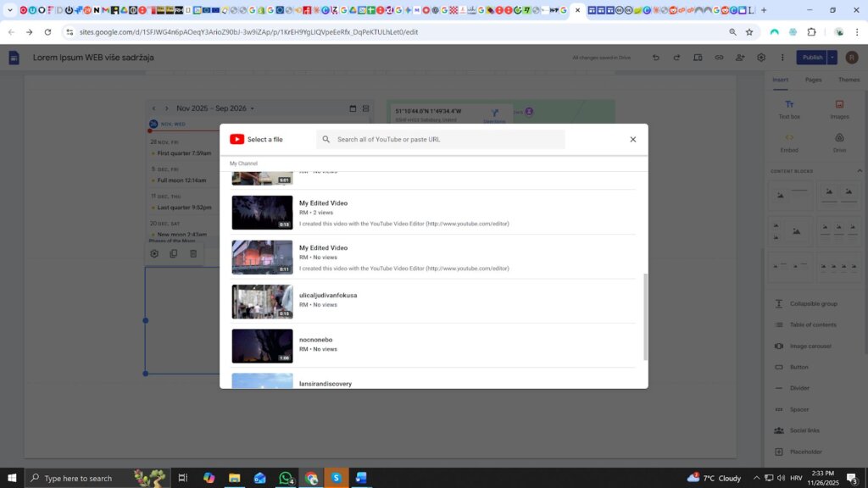Click the Publish button
The image size is (868, 488).
[x=811, y=58]
